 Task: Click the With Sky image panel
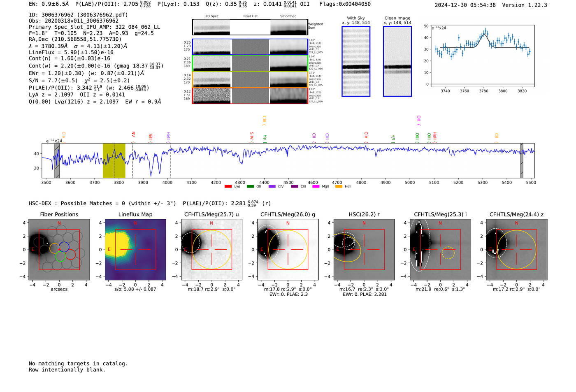pyautogui.click(x=356, y=61)
